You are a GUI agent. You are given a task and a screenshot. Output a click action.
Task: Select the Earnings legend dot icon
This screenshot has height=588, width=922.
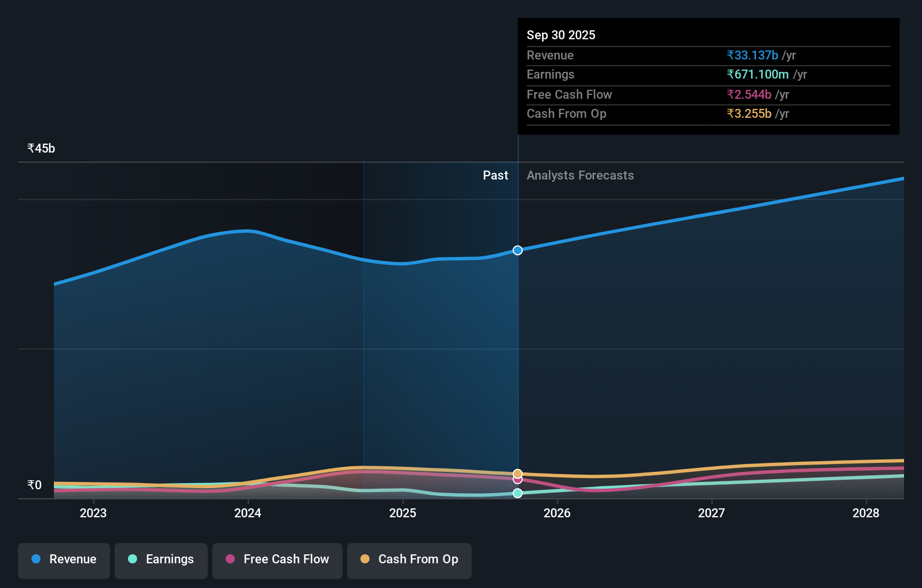point(133,559)
